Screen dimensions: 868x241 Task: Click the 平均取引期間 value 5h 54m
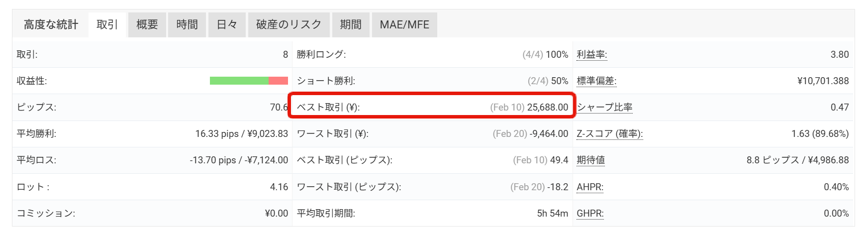point(552,214)
